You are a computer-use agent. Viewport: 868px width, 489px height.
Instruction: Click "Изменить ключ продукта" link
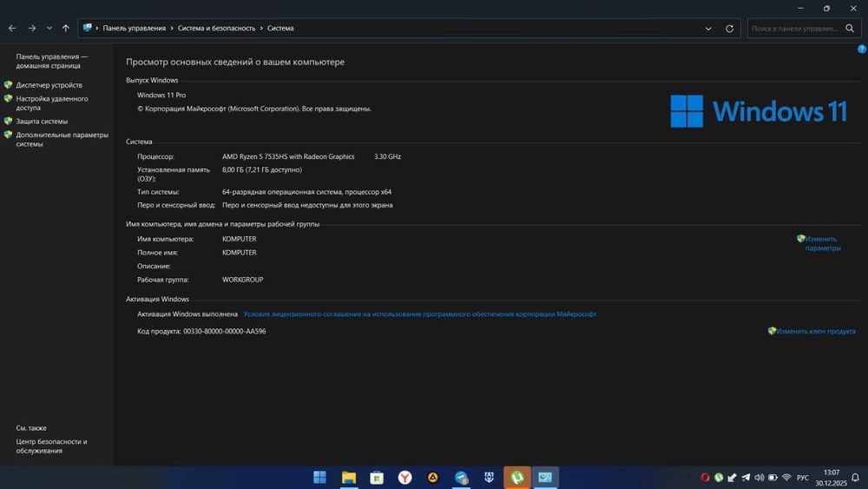click(x=815, y=331)
